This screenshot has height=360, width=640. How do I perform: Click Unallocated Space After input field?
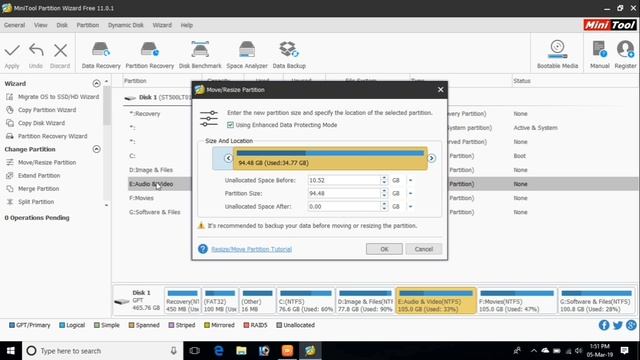344,206
